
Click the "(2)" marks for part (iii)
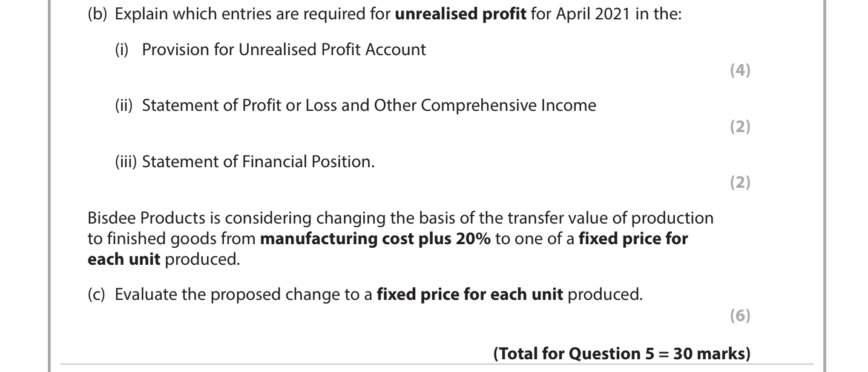click(x=740, y=182)
